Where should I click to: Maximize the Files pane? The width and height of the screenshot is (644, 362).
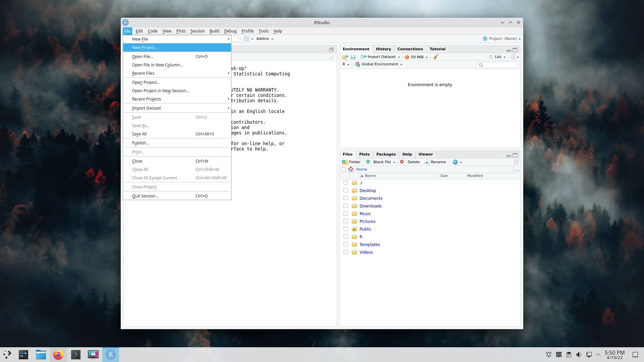[515, 155]
